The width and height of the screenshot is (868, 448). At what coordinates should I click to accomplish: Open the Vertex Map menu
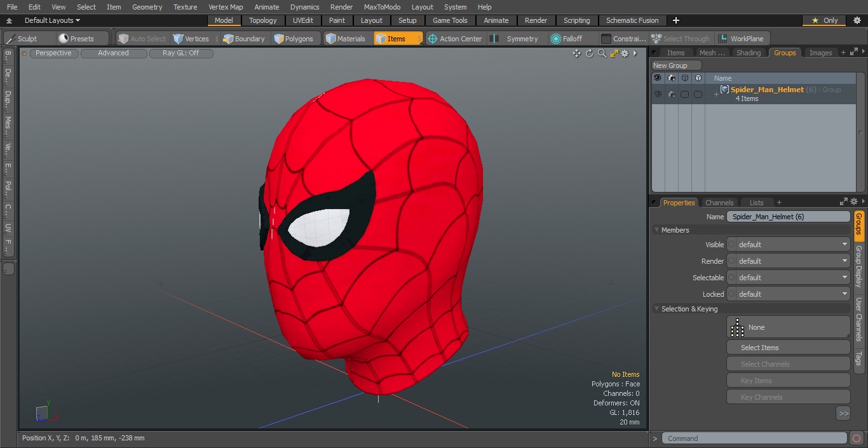226,7
